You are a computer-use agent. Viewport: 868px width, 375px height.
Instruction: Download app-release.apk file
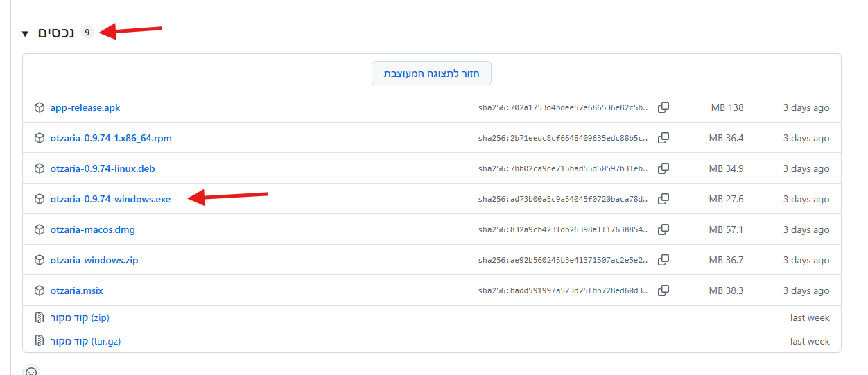point(85,107)
